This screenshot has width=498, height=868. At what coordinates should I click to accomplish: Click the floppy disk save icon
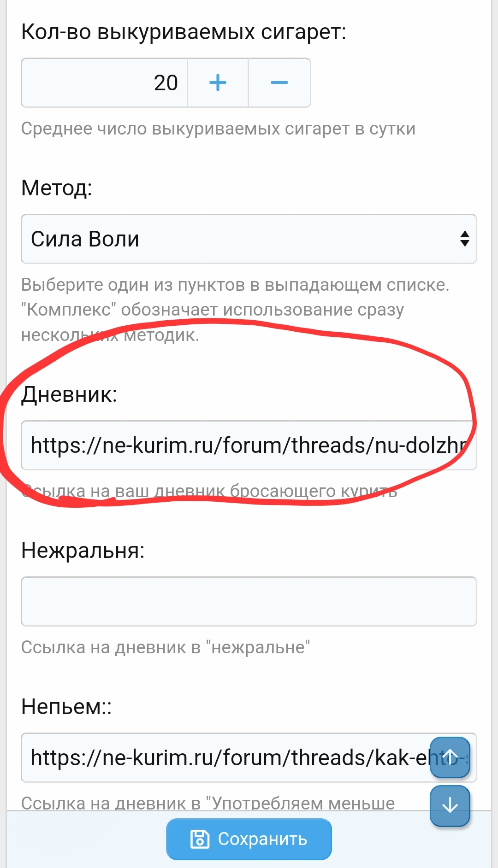[x=200, y=839]
